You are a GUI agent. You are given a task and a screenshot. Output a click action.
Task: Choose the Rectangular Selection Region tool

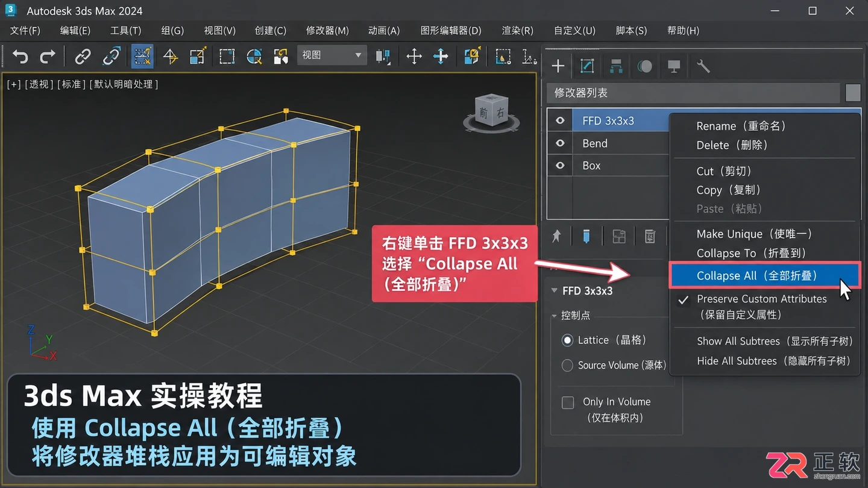[x=227, y=57]
